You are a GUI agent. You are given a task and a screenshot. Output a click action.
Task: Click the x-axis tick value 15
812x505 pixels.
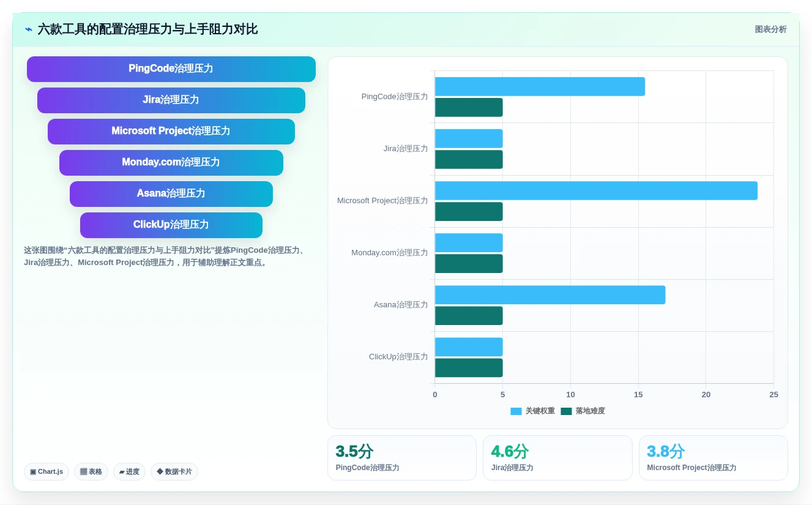[638, 395]
